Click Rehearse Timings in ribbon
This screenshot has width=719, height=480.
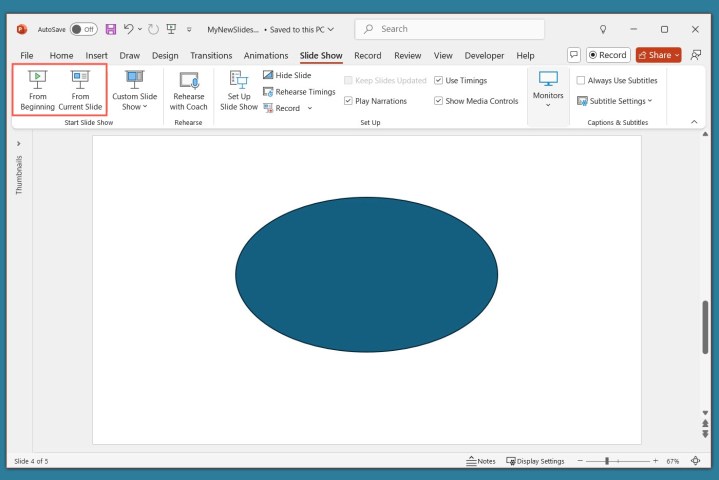298,92
